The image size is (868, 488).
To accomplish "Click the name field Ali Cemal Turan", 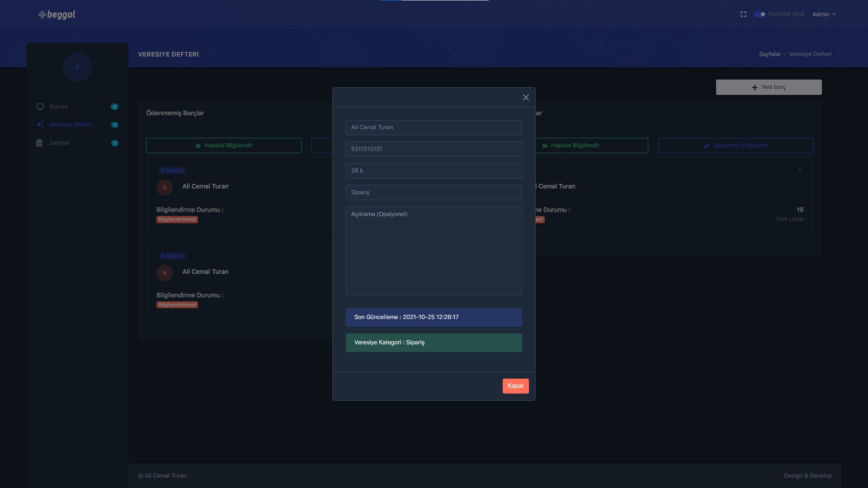I will [x=434, y=127].
